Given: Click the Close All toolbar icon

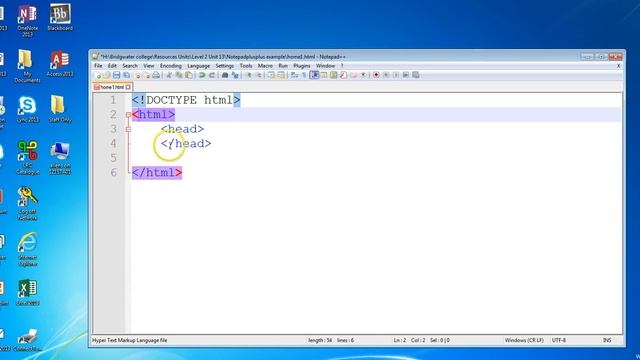Looking at the screenshot, I should [147, 75].
